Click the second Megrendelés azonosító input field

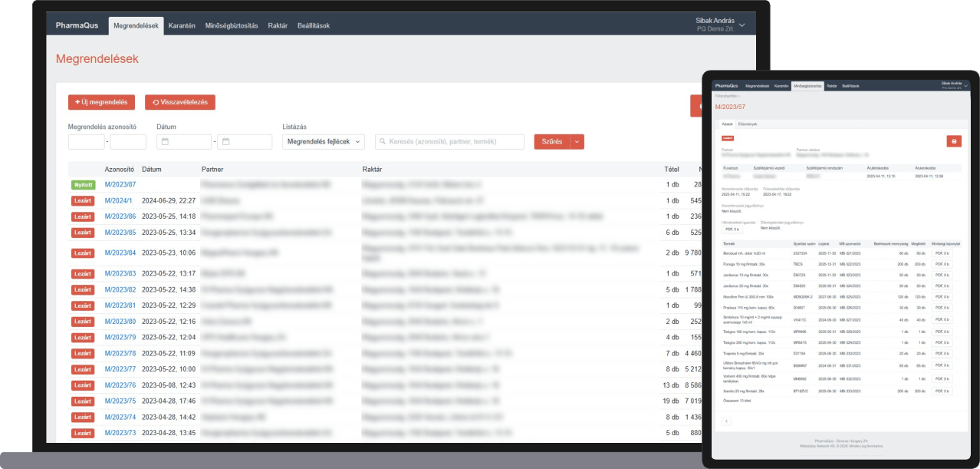pyautogui.click(x=128, y=142)
